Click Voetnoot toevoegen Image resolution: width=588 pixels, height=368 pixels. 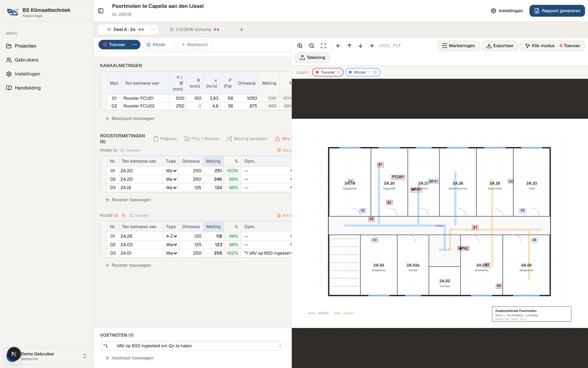click(x=129, y=358)
